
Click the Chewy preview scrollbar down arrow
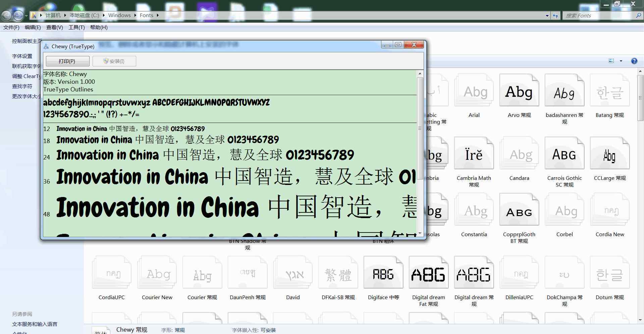click(x=420, y=233)
